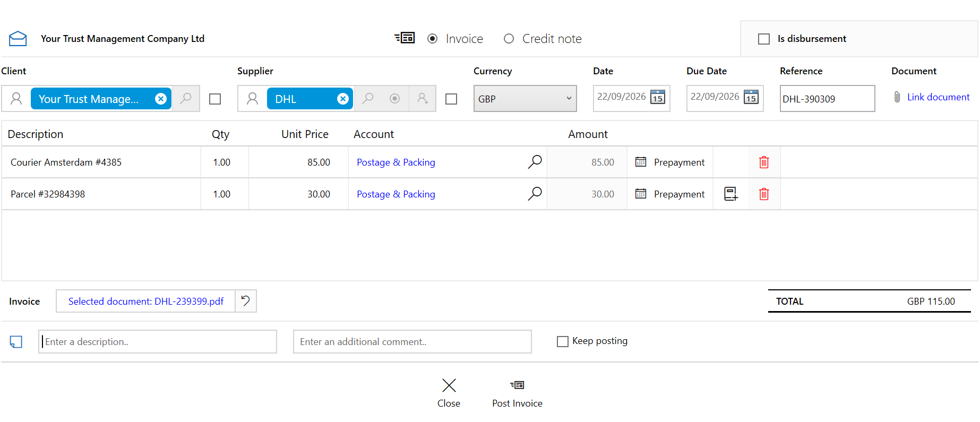Click the add new supplier person icon
This screenshot has height=422, width=980.
[x=423, y=99]
